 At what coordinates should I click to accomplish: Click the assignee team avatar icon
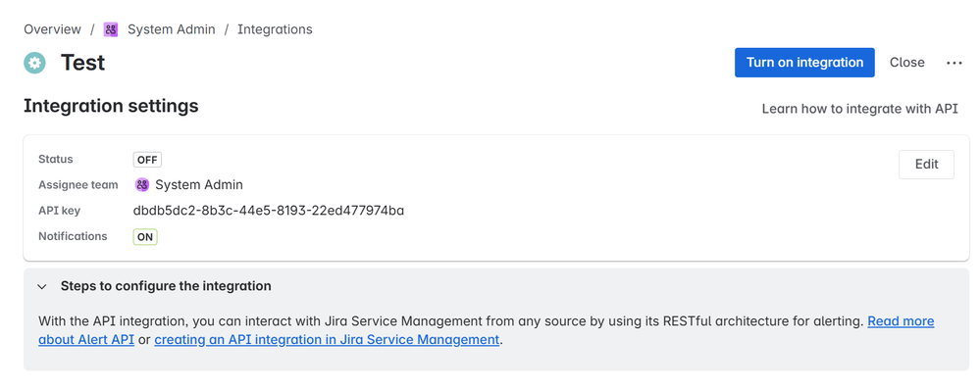coord(142,185)
